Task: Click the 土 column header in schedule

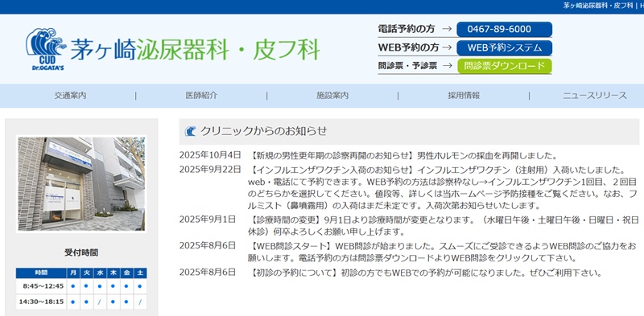Action: (x=140, y=273)
